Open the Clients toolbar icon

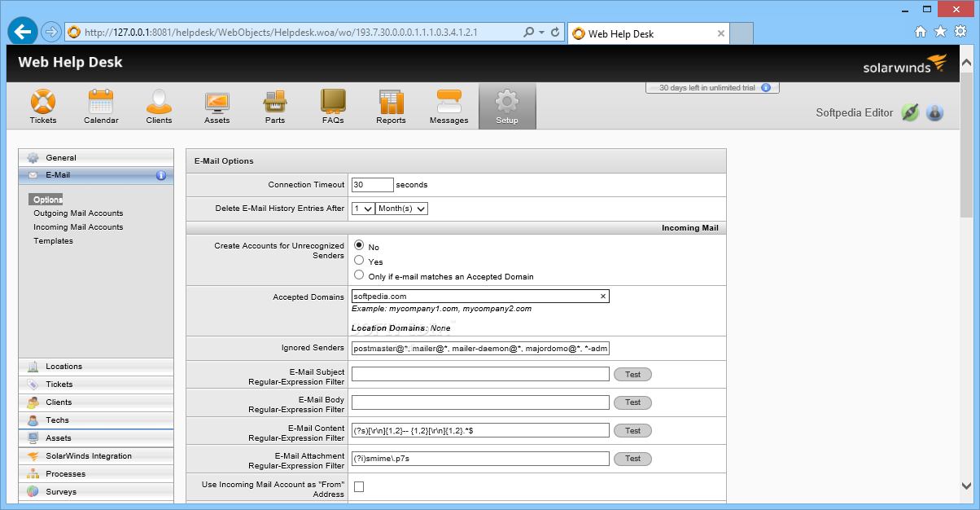tap(159, 107)
